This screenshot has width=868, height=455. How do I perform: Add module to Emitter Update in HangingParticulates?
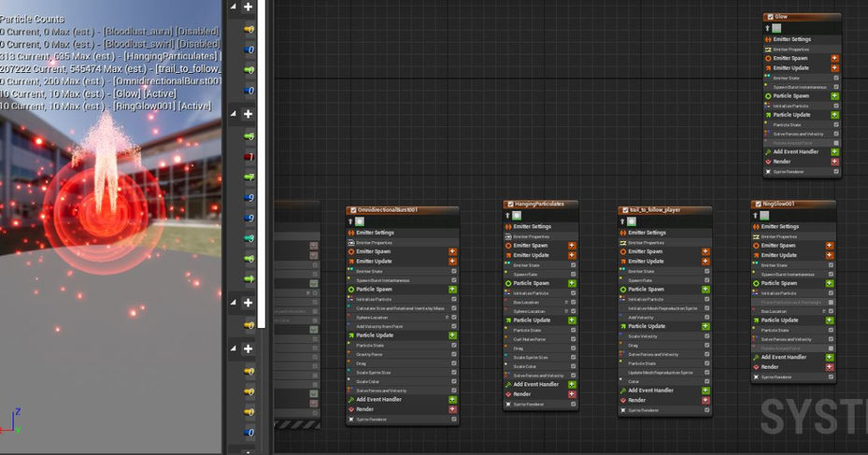pyautogui.click(x=572, y=256)
